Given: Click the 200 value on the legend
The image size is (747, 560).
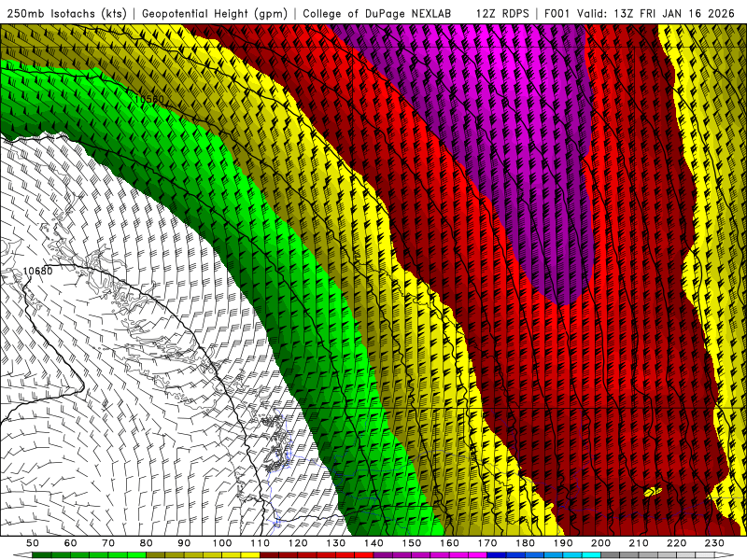Looking at the screenshot, I should tap(600, 543).
